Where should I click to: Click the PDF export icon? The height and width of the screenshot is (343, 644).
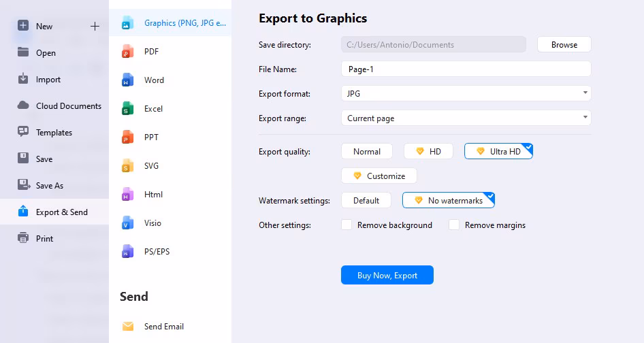[128, 52]
